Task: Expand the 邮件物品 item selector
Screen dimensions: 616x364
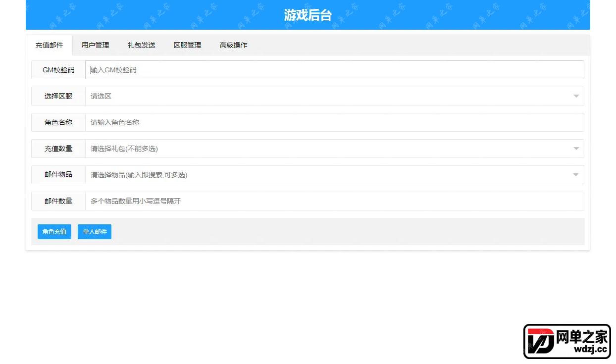Action: [x=335, y=175]
